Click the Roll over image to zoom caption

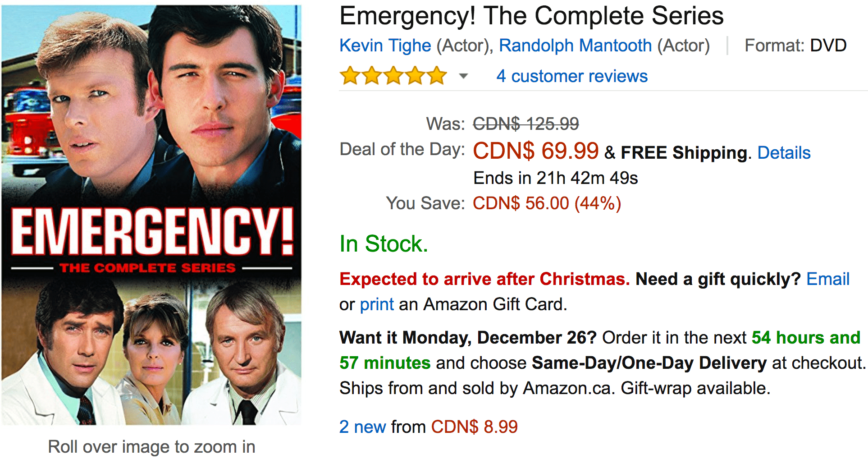point(151,447)
